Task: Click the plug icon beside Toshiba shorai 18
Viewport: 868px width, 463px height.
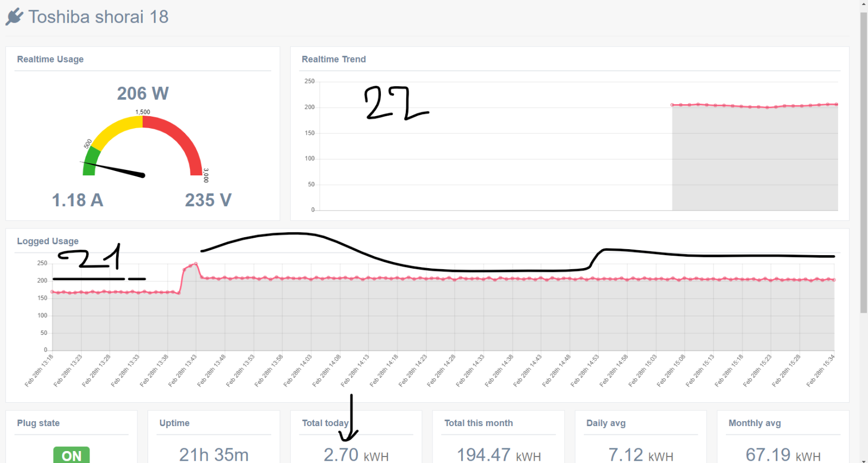Action: coord(15,17)
